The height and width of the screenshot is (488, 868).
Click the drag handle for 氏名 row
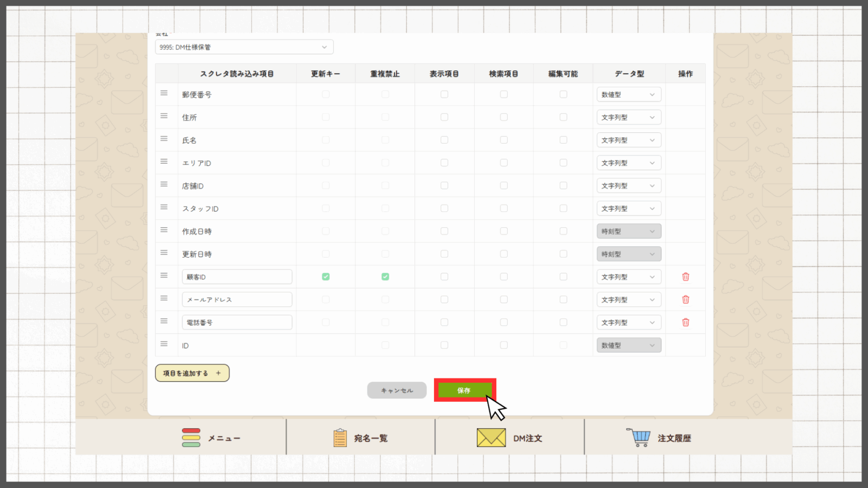pyautogui.click(x=164, y=139)
